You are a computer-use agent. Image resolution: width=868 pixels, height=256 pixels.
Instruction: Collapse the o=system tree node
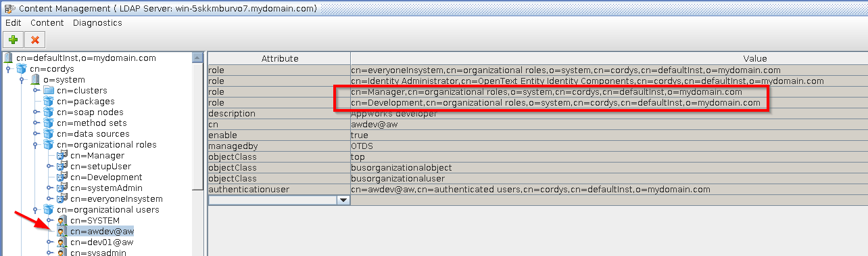click(x=22, y=80)
